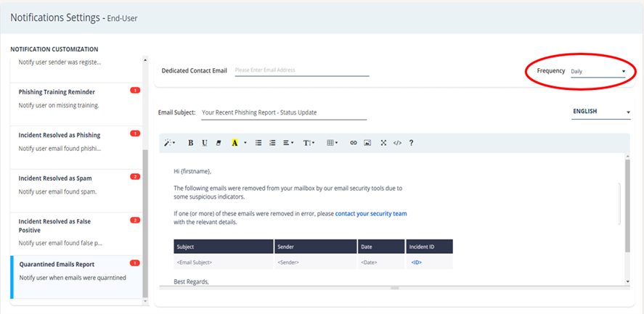Viewport: 644px width, 314px height.
Task: Select Incident Resolved as False Positive notification
Action: coord(76,234)
